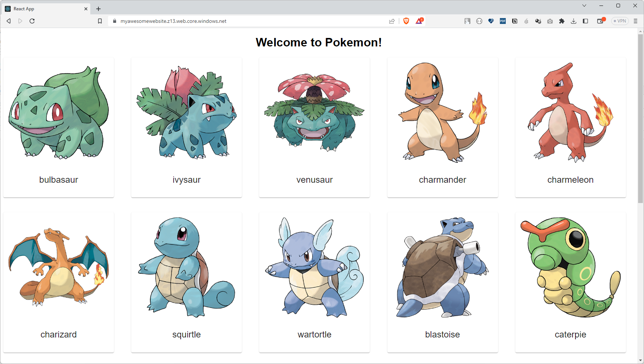Image resolution: width=644 pixels, height=364 pixels.
Task: Reload the page with the refresh icon
Action: pyautogui.click(x=32, y=21)
